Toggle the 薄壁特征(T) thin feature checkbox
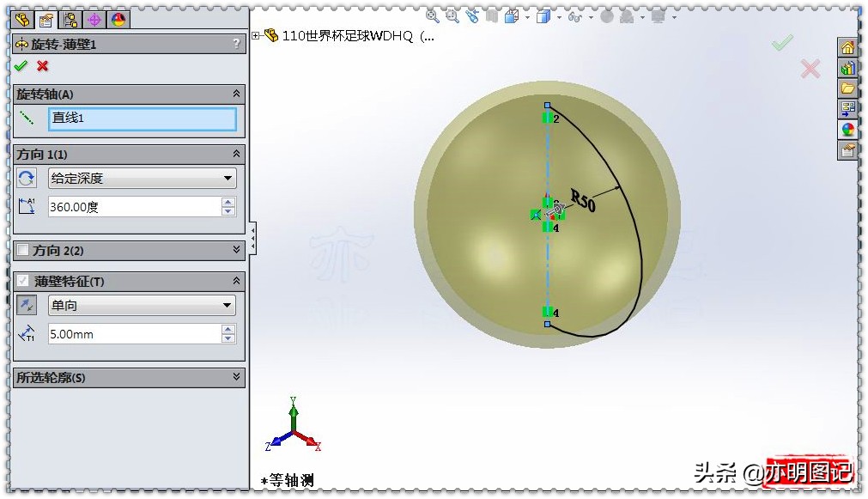The height and width of the screenshot is (499, 868). pos(23,280)
